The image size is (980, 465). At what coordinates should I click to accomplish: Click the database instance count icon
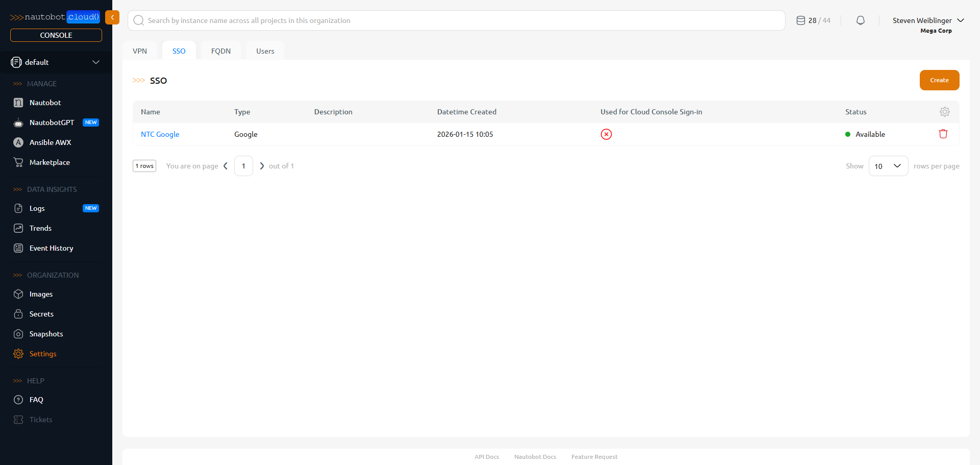pos(801,20)
